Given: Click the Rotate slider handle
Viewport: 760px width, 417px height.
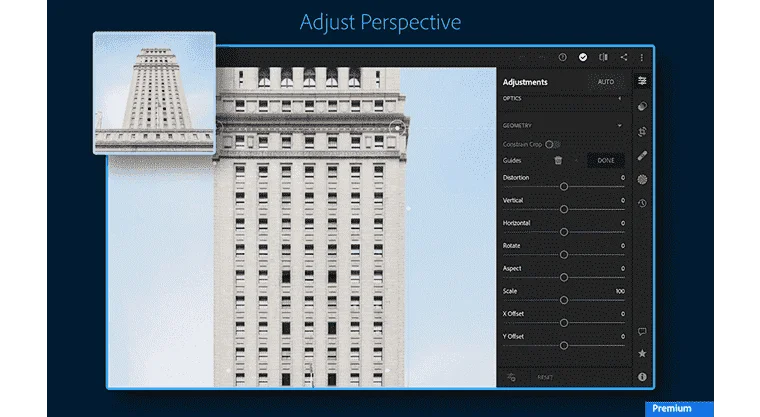Looking at the screenshot, I should [x=564, y=255].
